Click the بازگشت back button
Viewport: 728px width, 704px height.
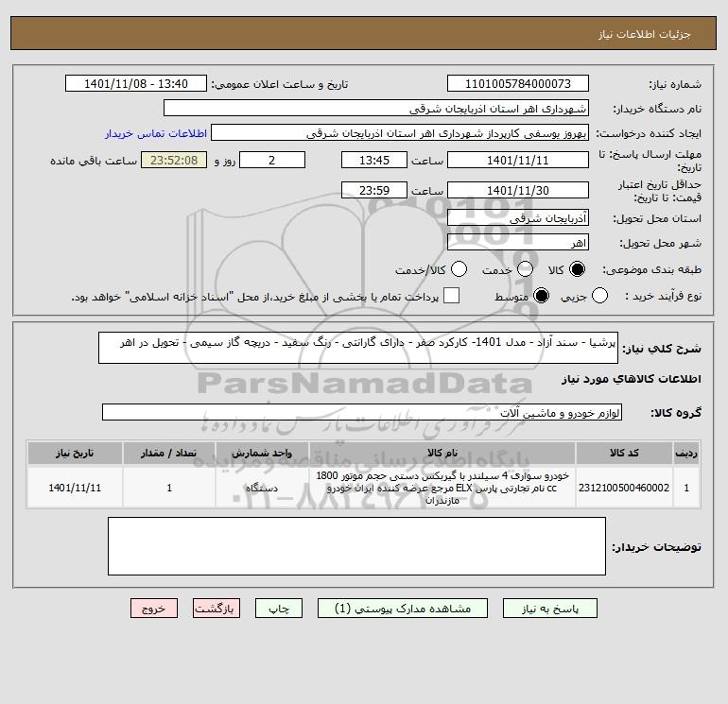tap(217, 609)
